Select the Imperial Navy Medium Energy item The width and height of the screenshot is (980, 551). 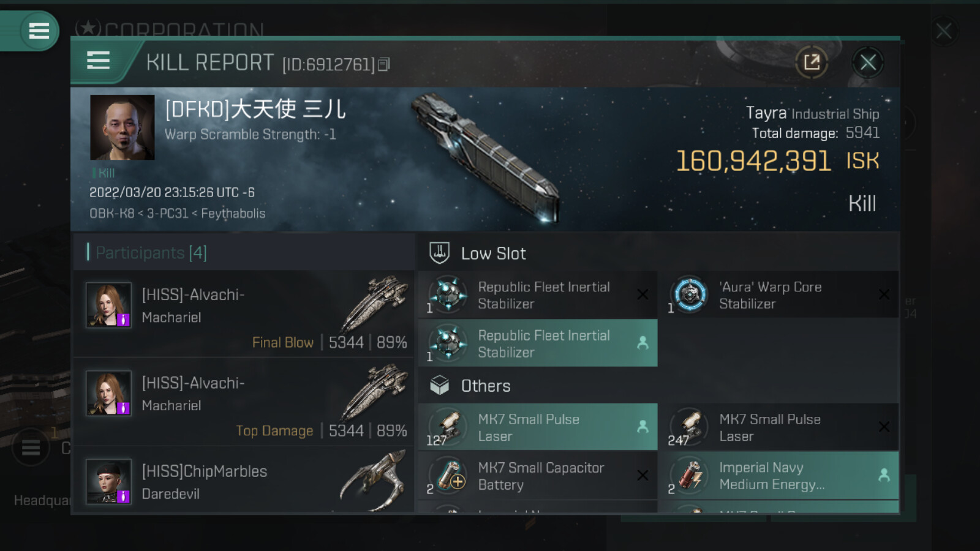pos(778,476)
